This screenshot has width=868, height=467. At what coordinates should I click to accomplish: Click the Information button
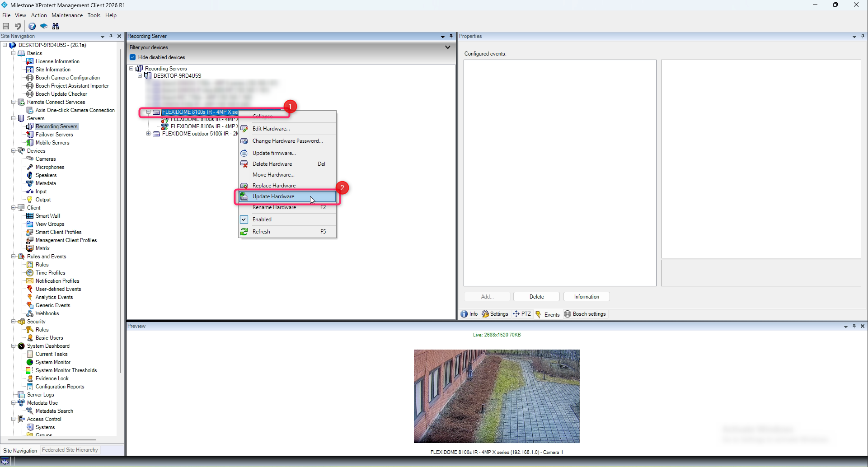[x=586, y=297]
